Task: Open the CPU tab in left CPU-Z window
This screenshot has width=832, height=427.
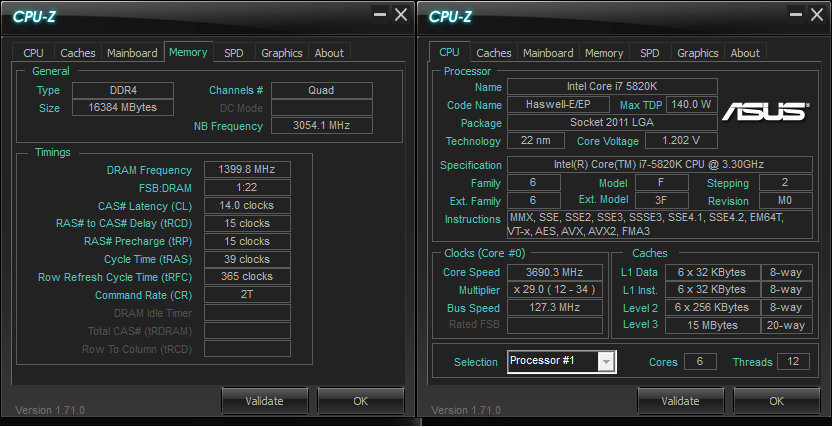Action: 33,53
